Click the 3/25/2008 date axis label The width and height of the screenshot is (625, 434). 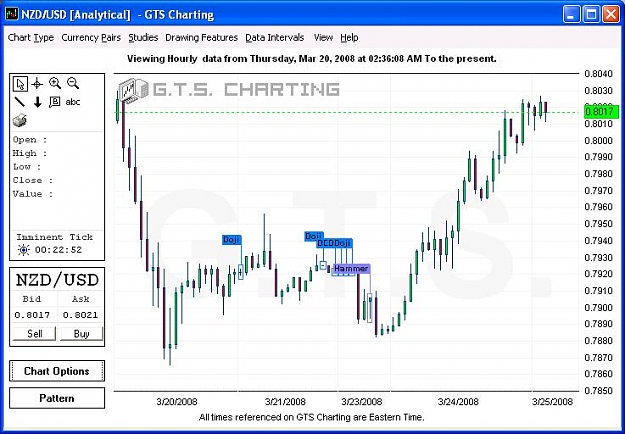point(552,401)
